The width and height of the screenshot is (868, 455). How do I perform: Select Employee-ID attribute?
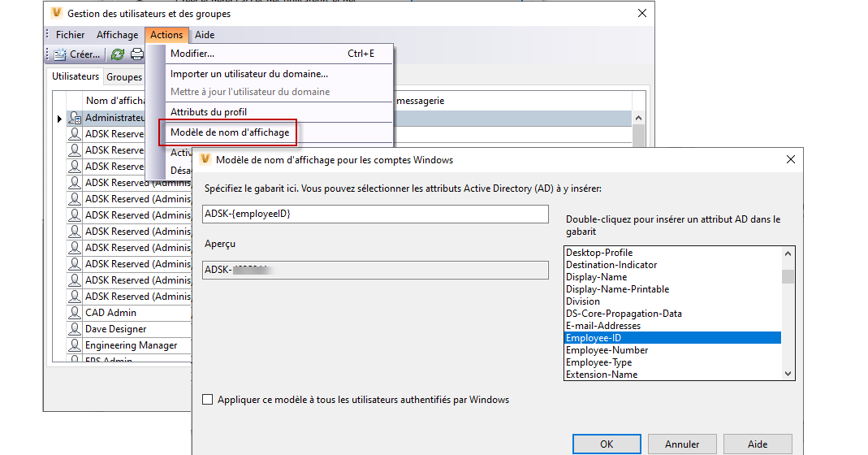tap(672, 338)
